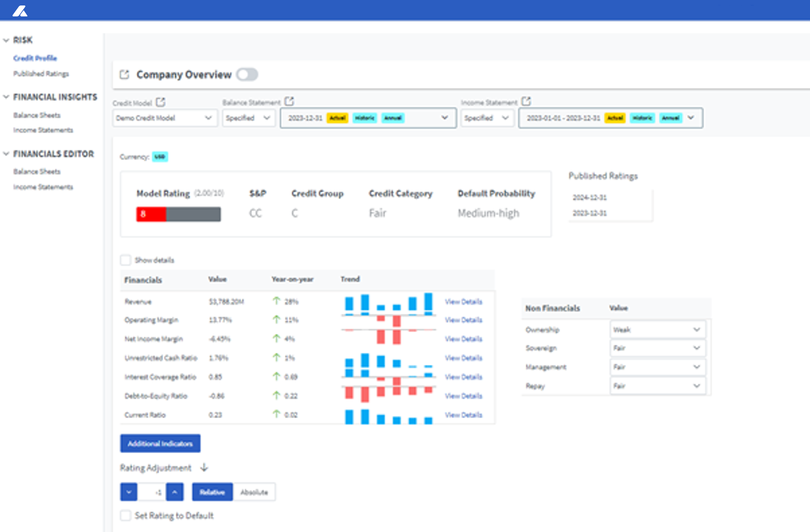
Task: View Details for Unrestricted Cash Ratio
Action: click(463, 358)
